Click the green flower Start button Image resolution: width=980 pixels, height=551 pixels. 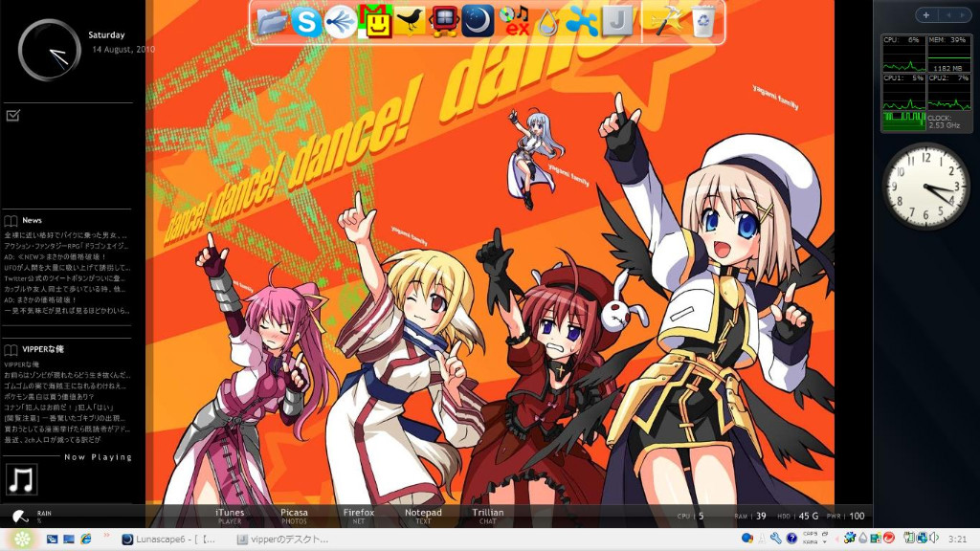pyautogui.click(x=22, y=540)
